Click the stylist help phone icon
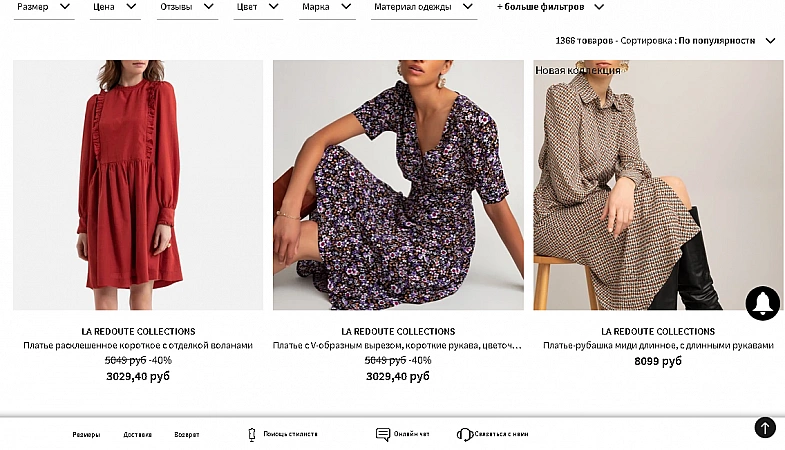This screenshot has width=785, height=450. click(x=252, y=435)
